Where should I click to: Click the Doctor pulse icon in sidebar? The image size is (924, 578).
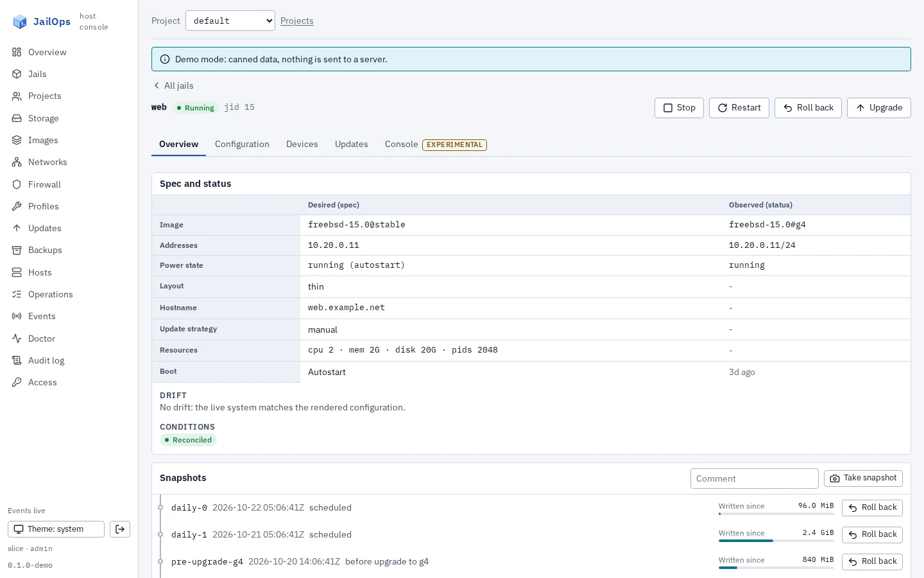[17, 338]
